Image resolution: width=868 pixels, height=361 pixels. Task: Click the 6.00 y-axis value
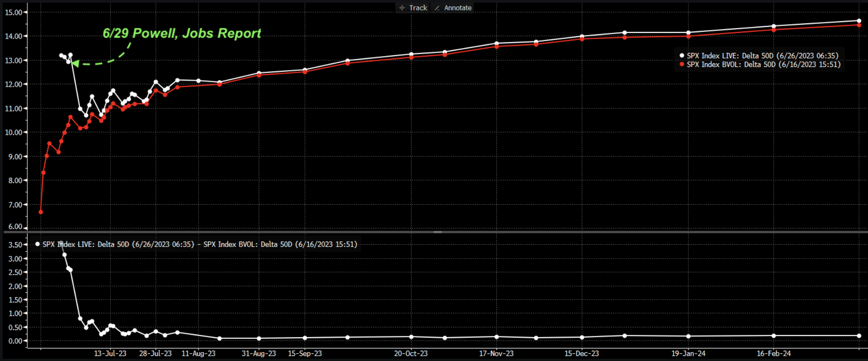point(15,227)
